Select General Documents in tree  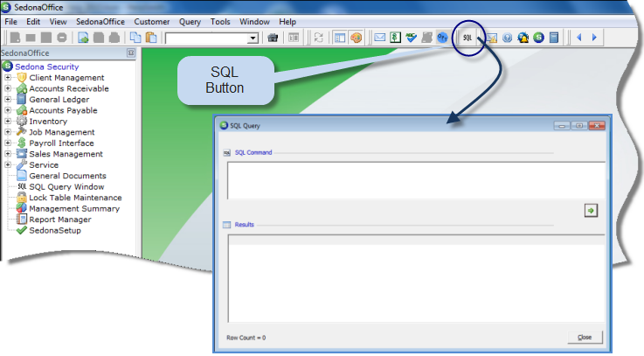click(x=67, y=176)
